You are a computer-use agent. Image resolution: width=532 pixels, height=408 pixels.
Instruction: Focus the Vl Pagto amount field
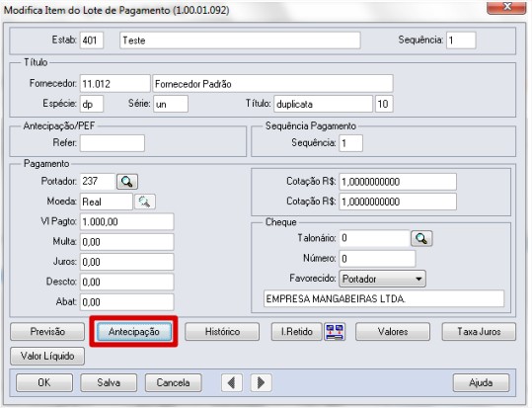[127, 222]
